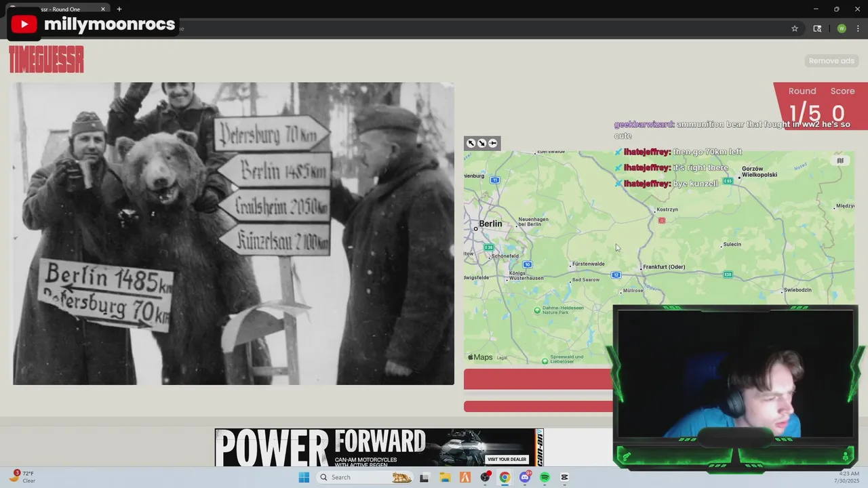Screen dimensions: 868x488
Task: Close the Round One browser tab
Action: click(103, 9)
